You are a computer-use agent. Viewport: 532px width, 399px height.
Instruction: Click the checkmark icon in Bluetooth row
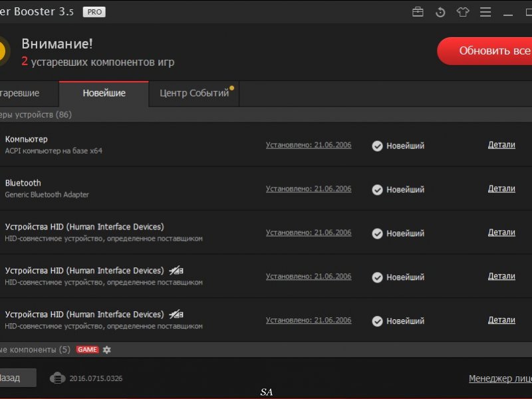pos(377,190)
